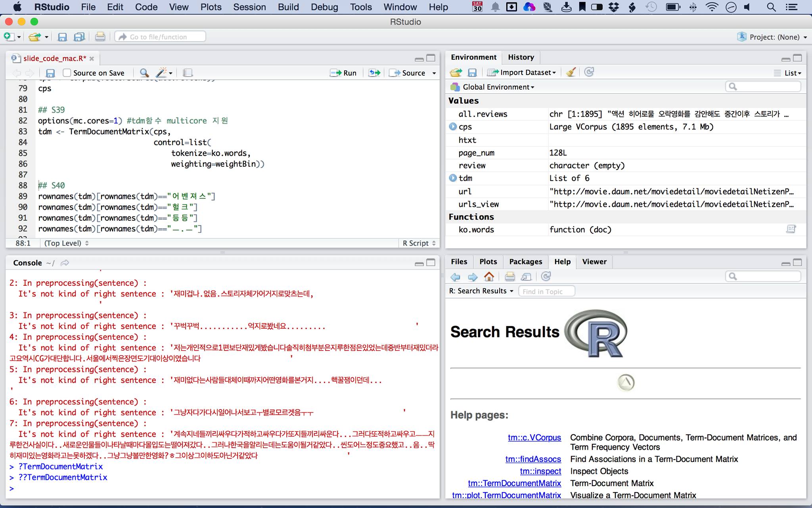
Task: View ko.words function source icon
Action: [x=791, y=229]
